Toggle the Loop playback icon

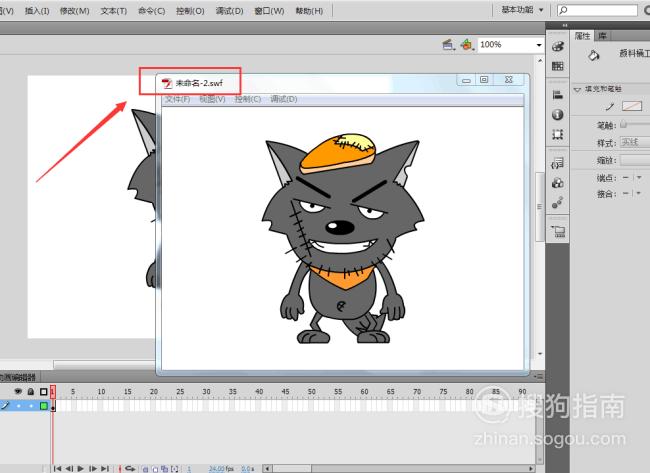130,468
